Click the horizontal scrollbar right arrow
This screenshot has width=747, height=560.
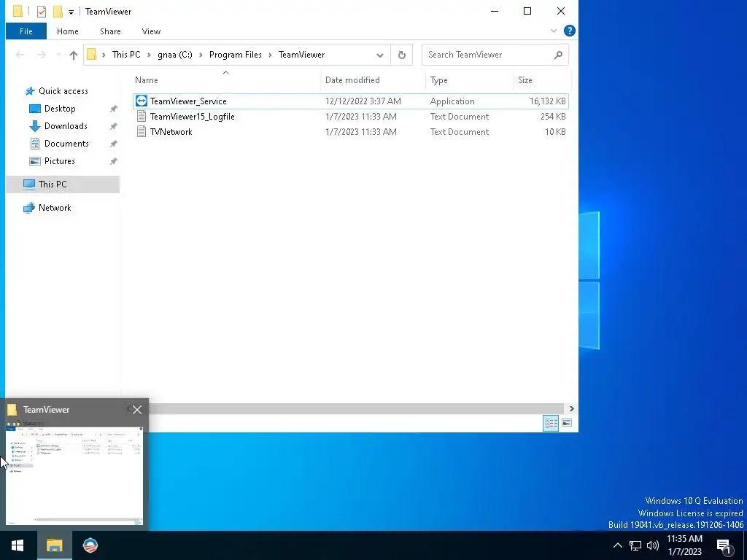click(572, 408)
